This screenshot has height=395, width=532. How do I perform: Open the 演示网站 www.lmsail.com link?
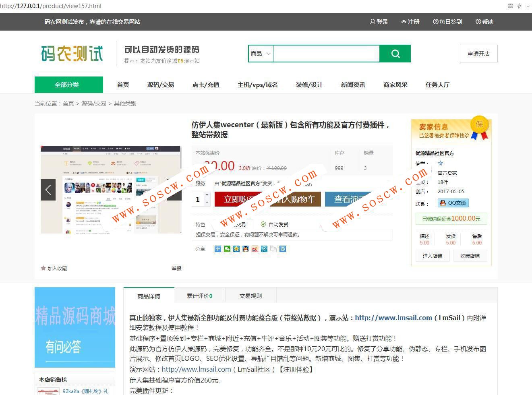[197, 369]
